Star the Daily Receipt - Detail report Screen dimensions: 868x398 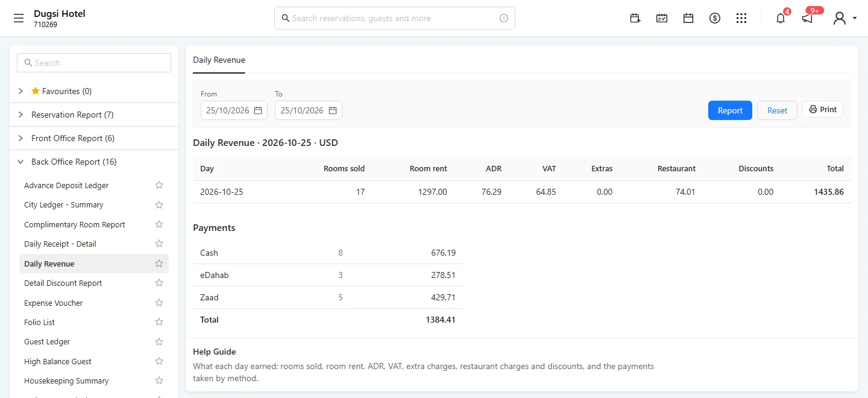point(159,244)
